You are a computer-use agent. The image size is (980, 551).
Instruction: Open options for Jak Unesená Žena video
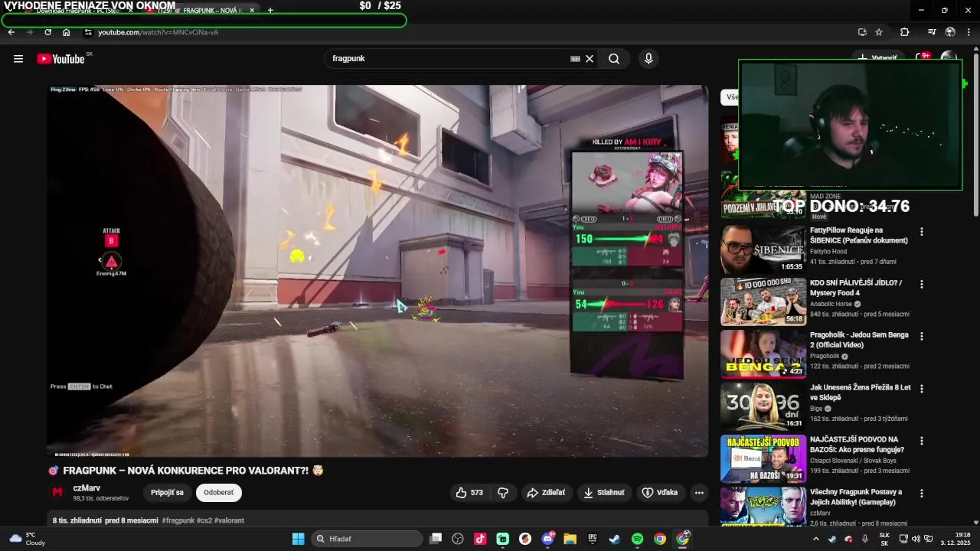click(922, 389)
